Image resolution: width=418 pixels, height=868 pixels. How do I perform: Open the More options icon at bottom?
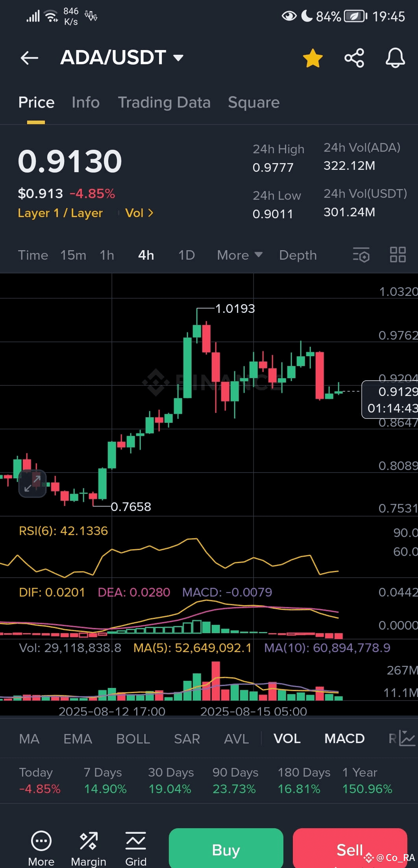pos(41,848)
